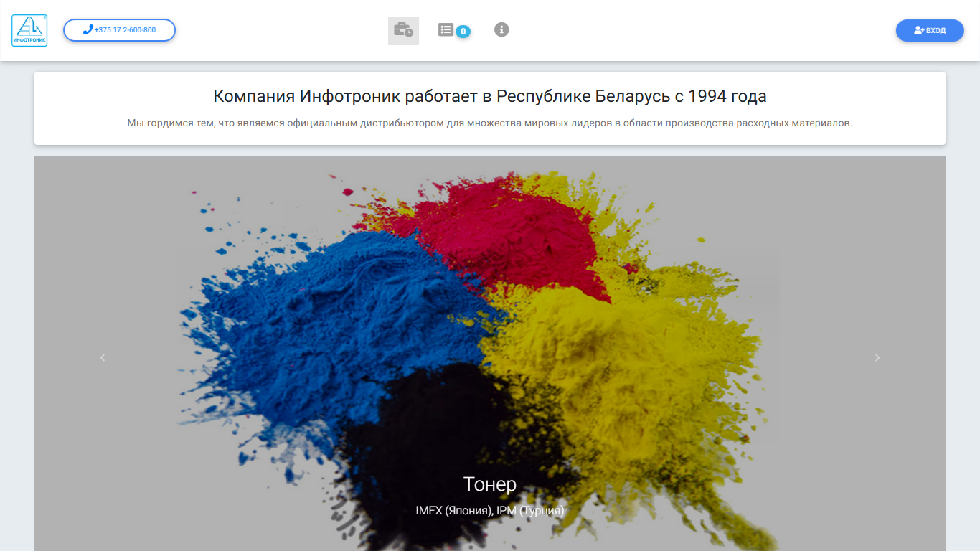Go to next carousel slide
This screenshot has width=980, height=551.
click(877, 357)
